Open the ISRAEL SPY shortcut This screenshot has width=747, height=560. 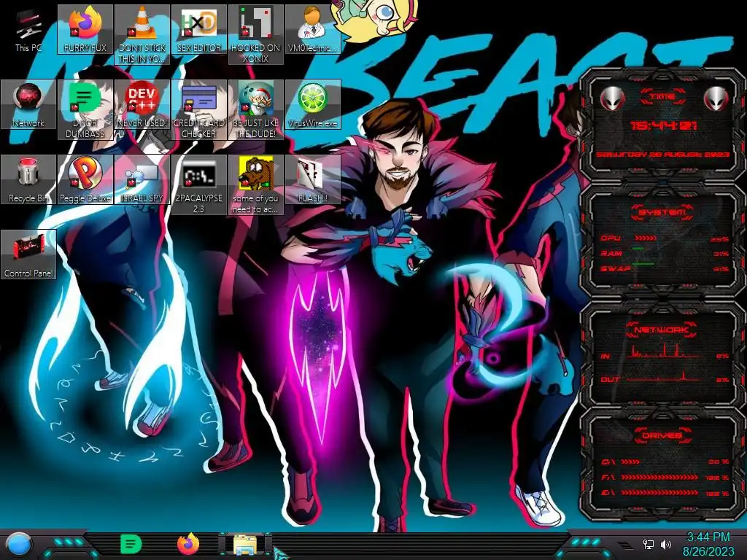142,179
